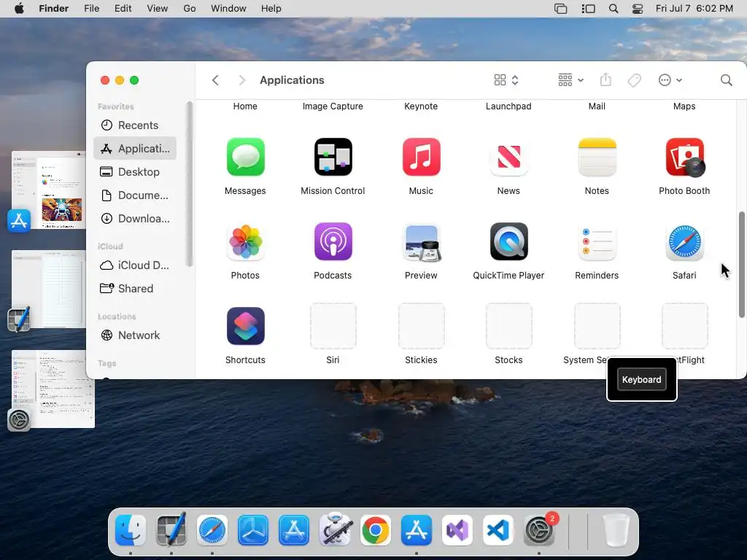The width and height of the screenshot is (747, 560).
Task: Click Spotlight search in the menu bar
Action: [614, 9]
